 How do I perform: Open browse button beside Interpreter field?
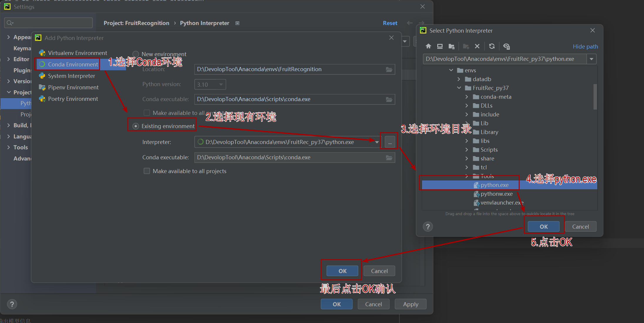pos(390,142)
